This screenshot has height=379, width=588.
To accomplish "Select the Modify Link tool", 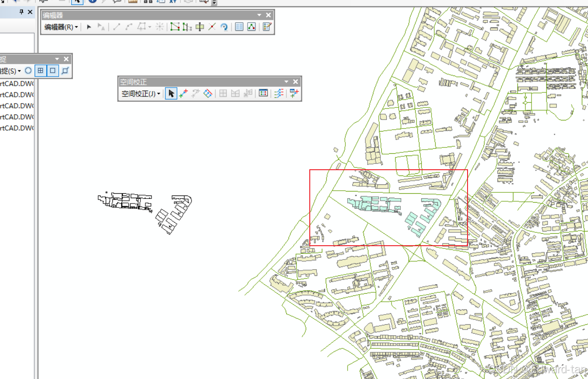I will point(196,94).
